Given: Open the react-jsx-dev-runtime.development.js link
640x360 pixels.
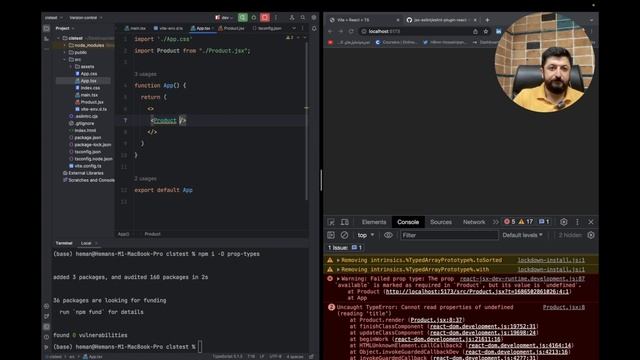Looking at the screenshot, I should click(x=522, y=279).
